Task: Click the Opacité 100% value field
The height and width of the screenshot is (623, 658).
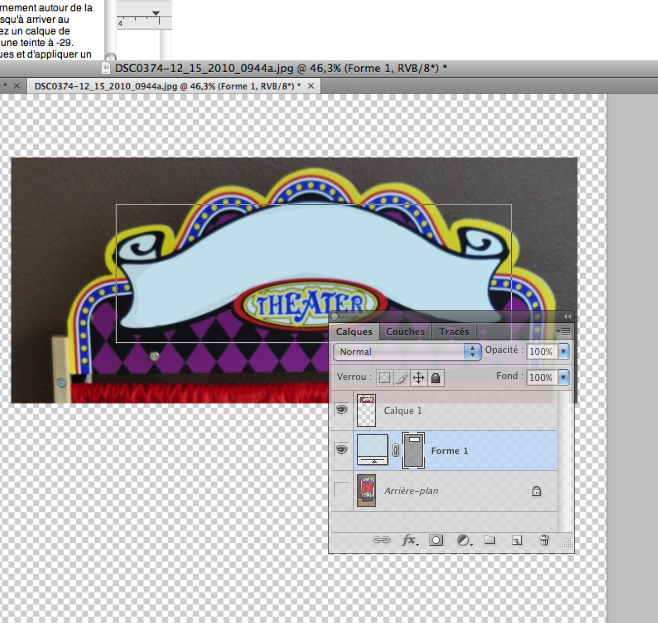Action: point(542,352)
